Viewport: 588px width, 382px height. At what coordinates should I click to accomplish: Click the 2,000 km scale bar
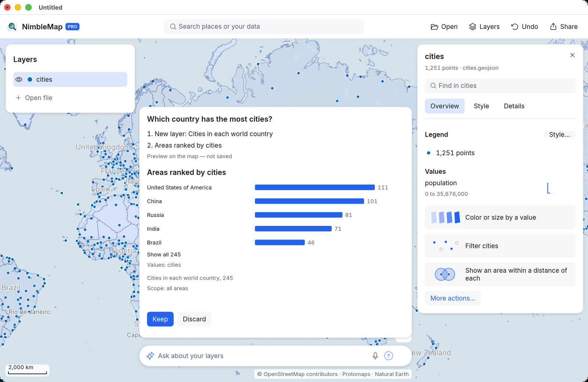pos(28,370)
